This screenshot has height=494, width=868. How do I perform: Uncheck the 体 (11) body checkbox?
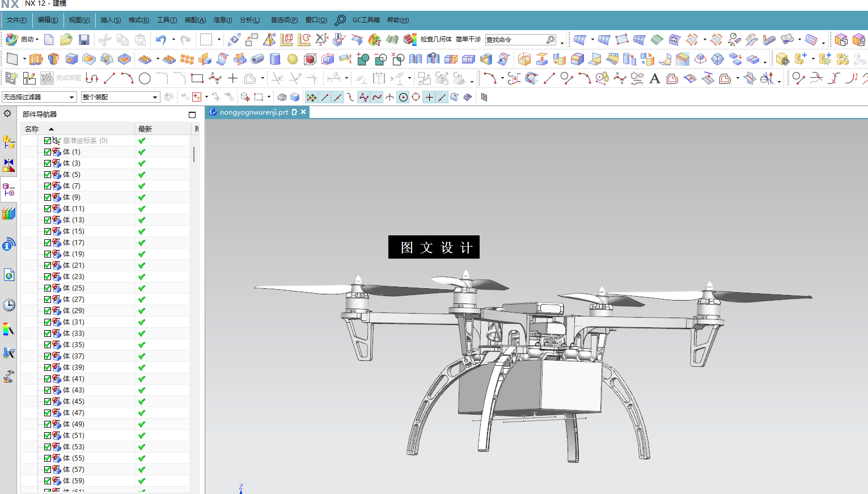(x=48, y=209)
